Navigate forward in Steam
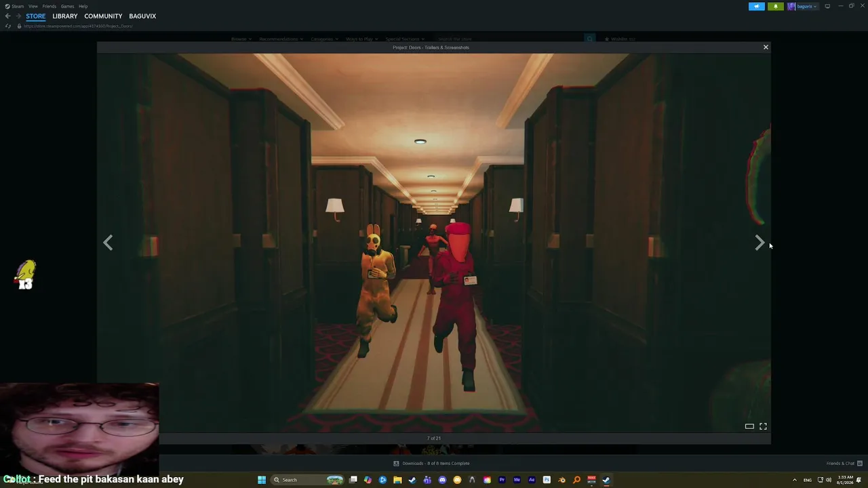 18,16
